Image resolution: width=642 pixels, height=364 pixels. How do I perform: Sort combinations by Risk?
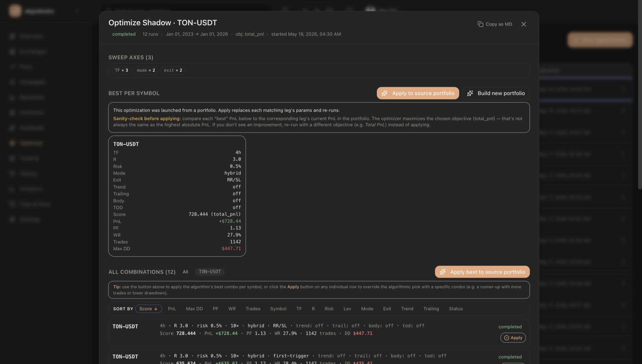click(x=329, y=309)
